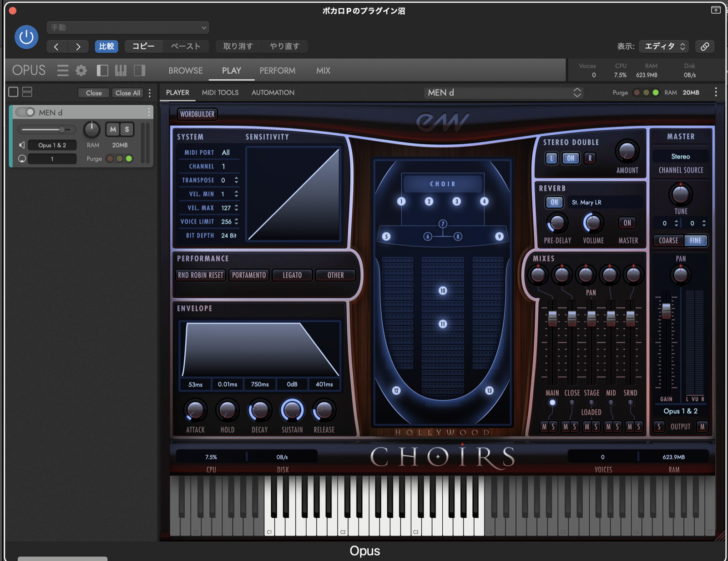Go to next preset arrow
The image size is (728, 561).
(x=78, y=46)
